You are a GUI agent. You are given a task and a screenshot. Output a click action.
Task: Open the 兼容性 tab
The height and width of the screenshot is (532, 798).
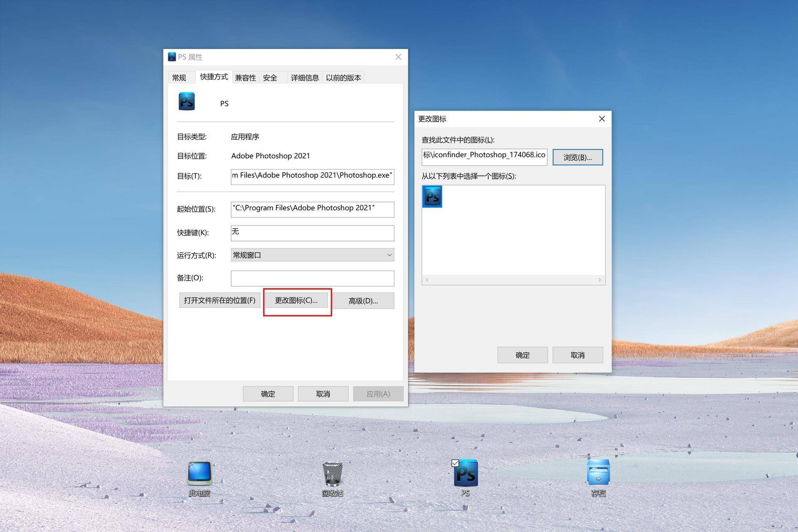point(246,78)
